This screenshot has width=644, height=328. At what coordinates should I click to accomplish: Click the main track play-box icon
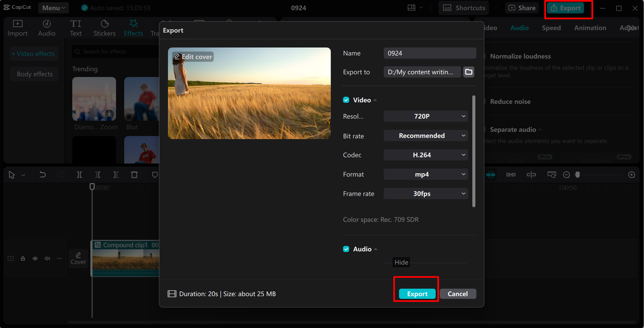tap(11, 259)
